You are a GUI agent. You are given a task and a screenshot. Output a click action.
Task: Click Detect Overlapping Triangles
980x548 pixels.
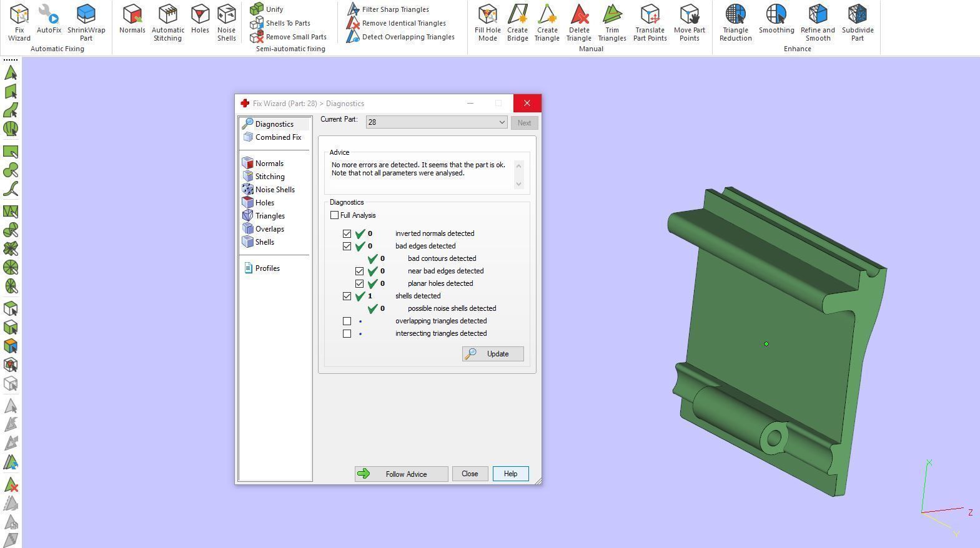tap(400, 37)
